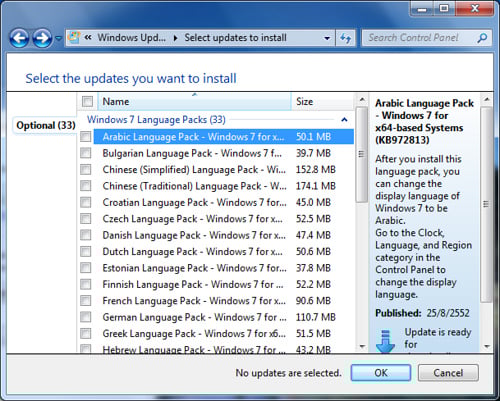Click the 174.1 MB size cell
This screenshot has height=401, width=500.
tap(315, 186)
